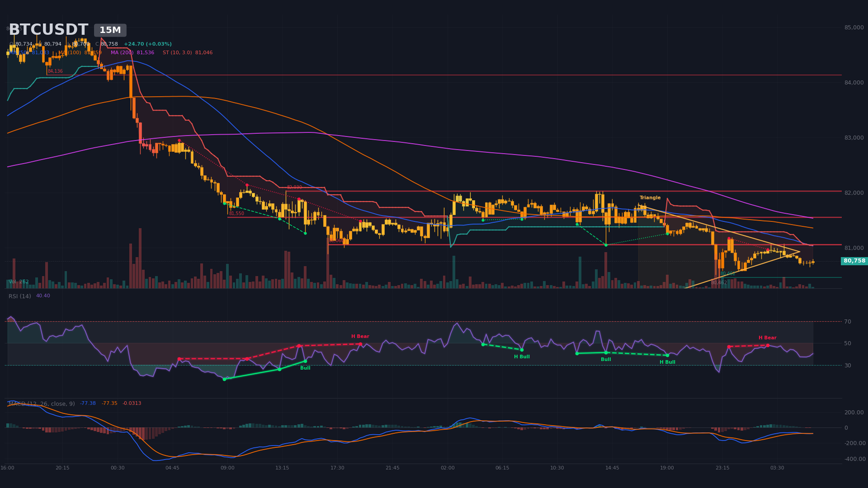Select the BTCUSDT symbol title
Screen dimensions: 868x488
click(48, 30)
